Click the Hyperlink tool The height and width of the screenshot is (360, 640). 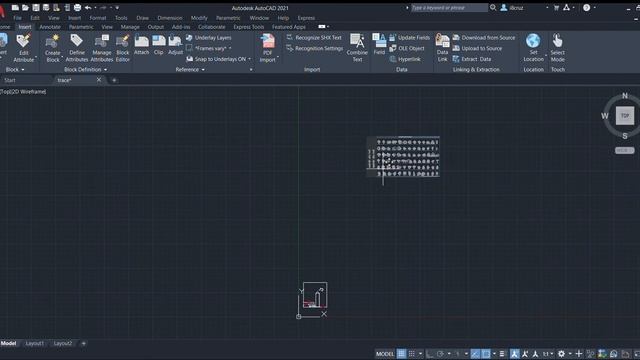405,59
